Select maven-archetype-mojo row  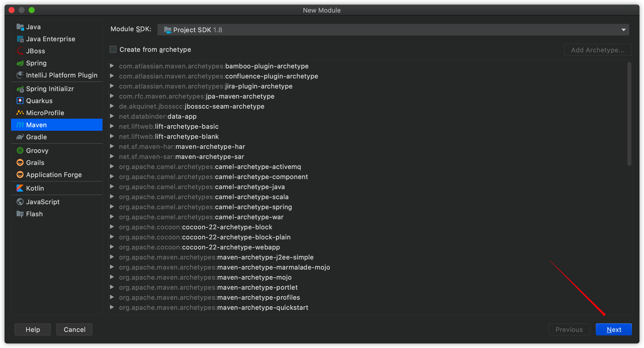pyautogui.click(x=368, y=277)
